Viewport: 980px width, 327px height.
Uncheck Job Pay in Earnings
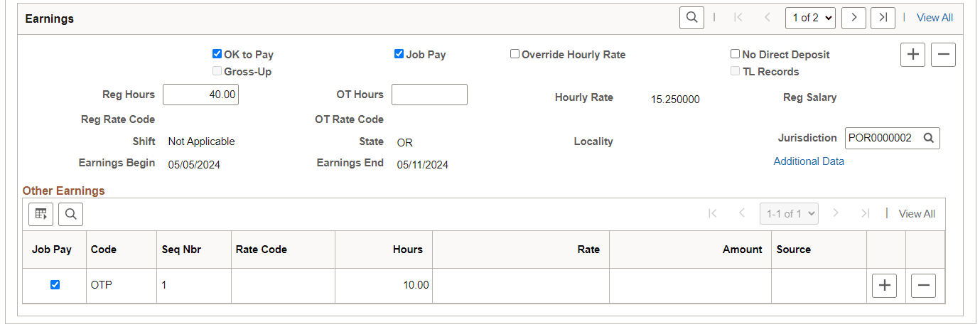point(399,54)
